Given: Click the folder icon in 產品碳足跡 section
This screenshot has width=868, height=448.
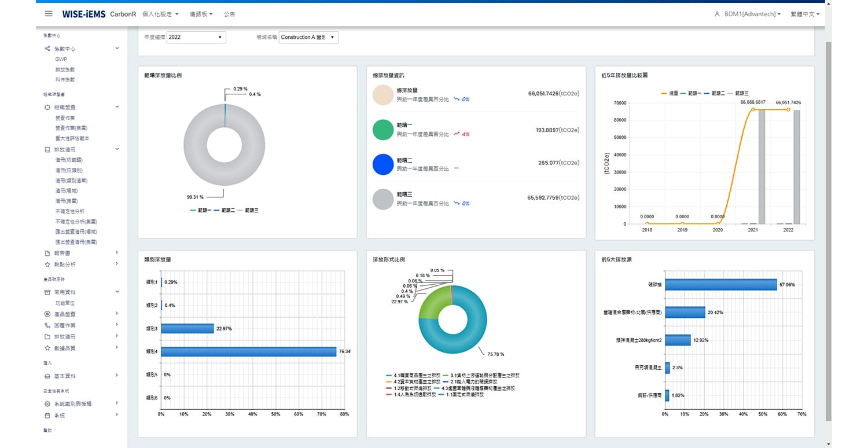Looking at the screenshot, I should pos(47,336).
